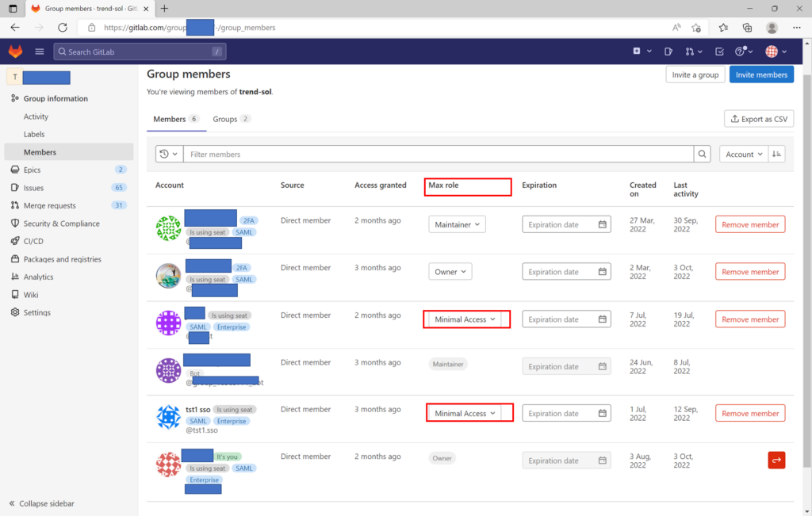Expand the Maintainer role dropdown
812x516 pixels.
[x=457, y=224]
